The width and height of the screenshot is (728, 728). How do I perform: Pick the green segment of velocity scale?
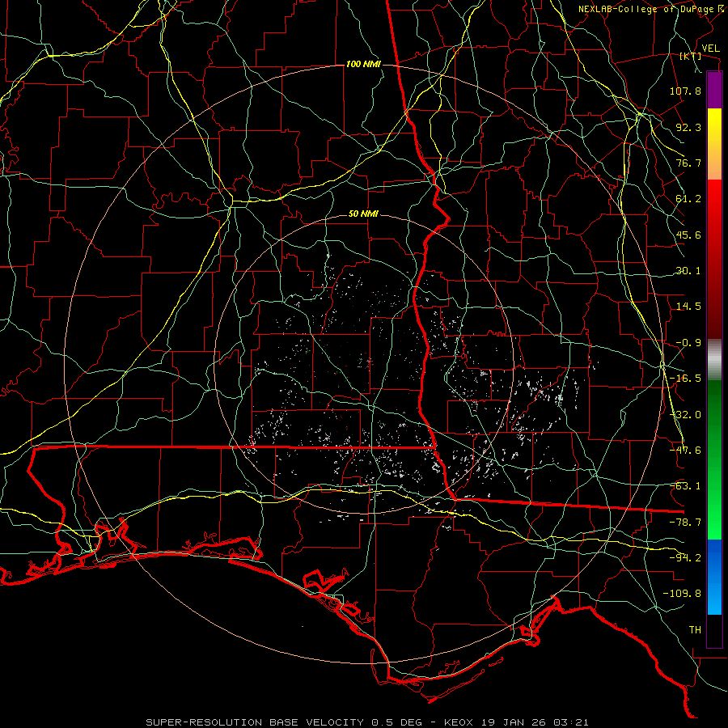pos(714,460)
